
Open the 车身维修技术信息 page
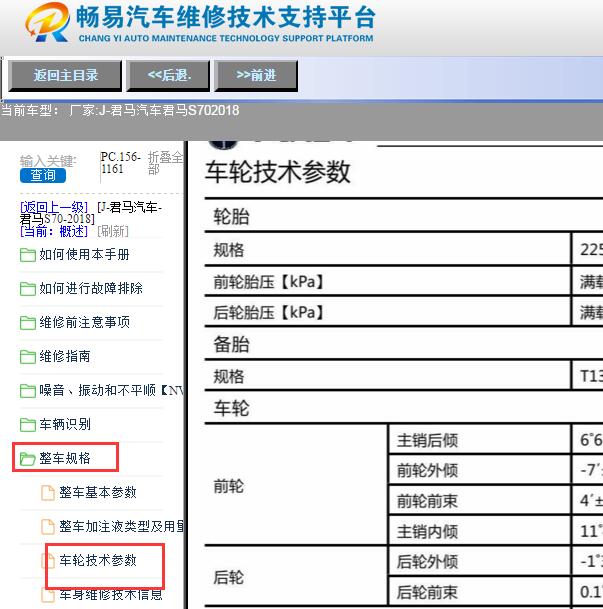[111, 594]
